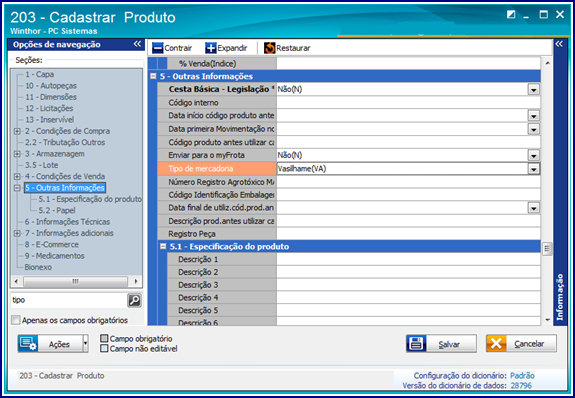
Task: Click the Restaurar orange arrow icon
Action: pos(270,48)
